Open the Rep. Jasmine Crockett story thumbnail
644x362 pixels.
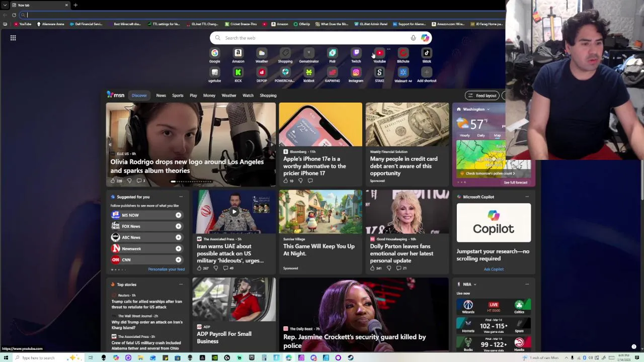(x=364, y=314)
